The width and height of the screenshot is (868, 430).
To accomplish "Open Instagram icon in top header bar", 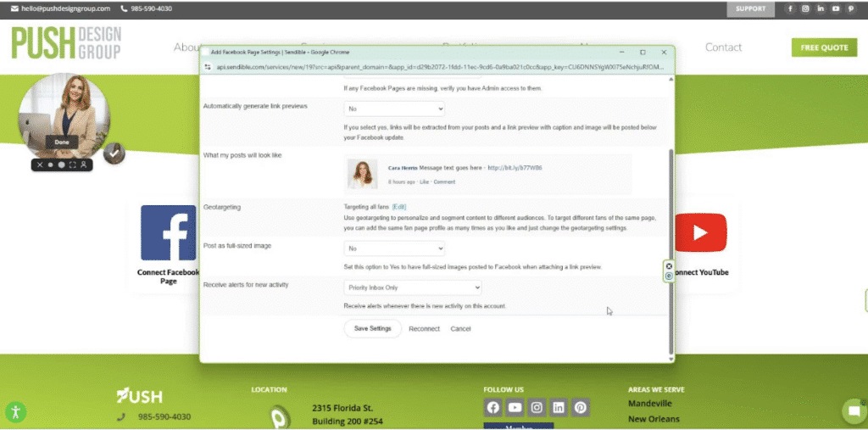I will [805, 8].
